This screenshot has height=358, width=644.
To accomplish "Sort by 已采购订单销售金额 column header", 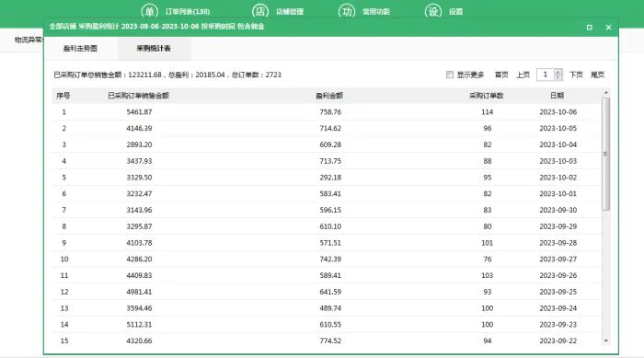I will (x=138, y=96).
